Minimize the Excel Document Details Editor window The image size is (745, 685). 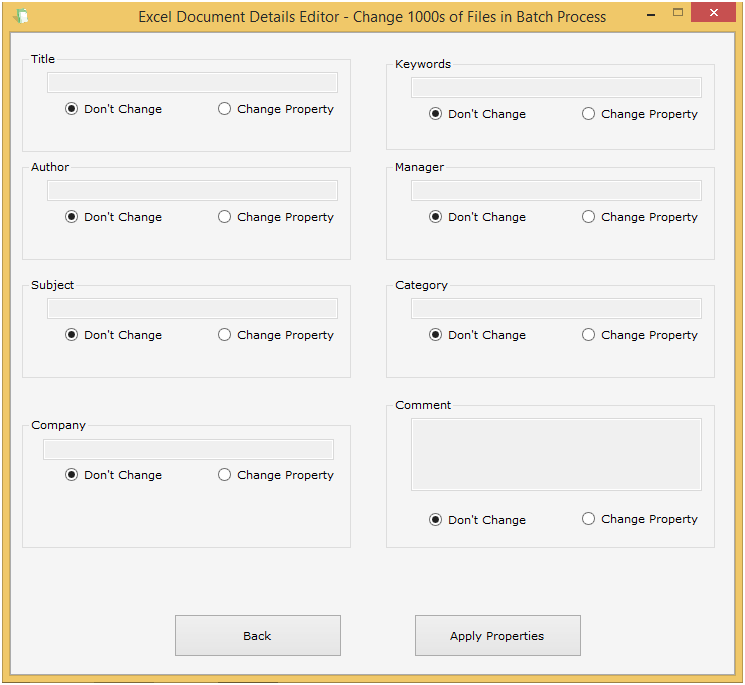coord(651,14)
